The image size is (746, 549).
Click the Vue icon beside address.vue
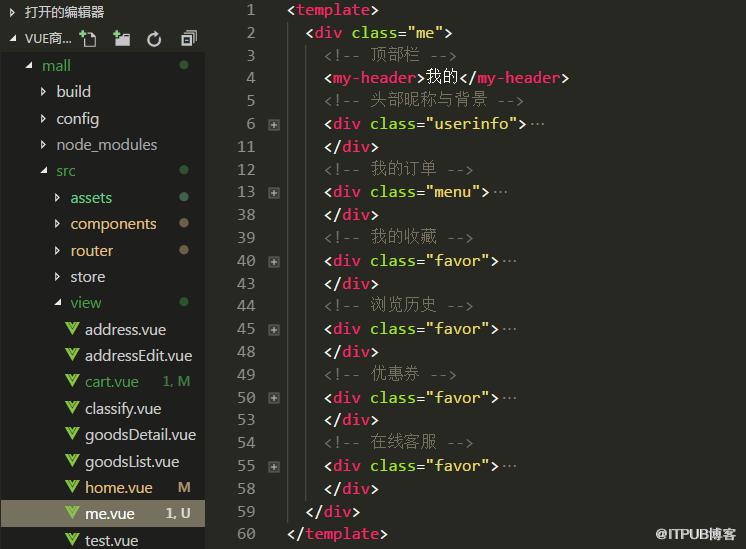pos(72,329)
